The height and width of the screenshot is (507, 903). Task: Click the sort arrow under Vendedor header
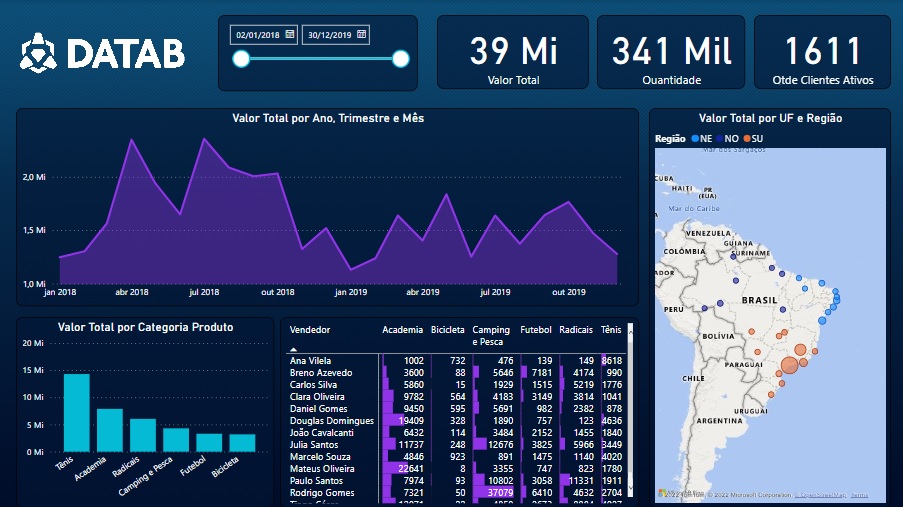294,349
